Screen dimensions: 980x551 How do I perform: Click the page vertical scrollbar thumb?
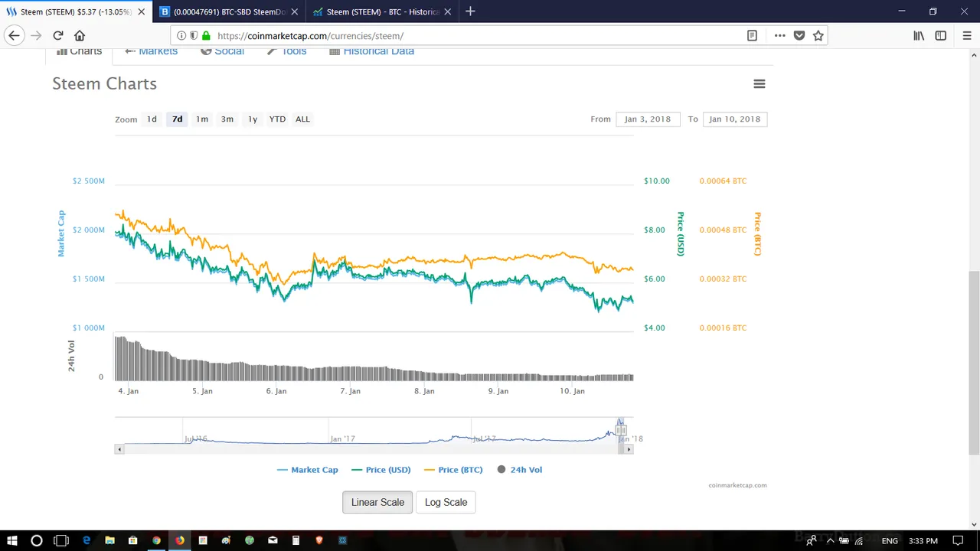click(x=974, y=361)
